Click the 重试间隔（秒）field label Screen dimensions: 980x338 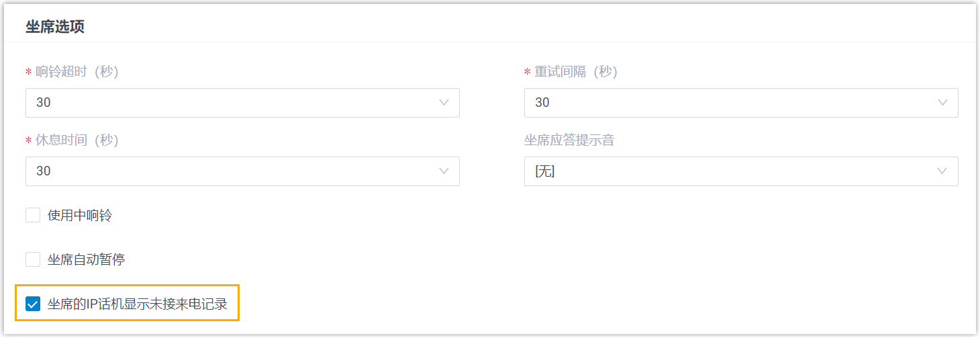[x=576, y=72]
